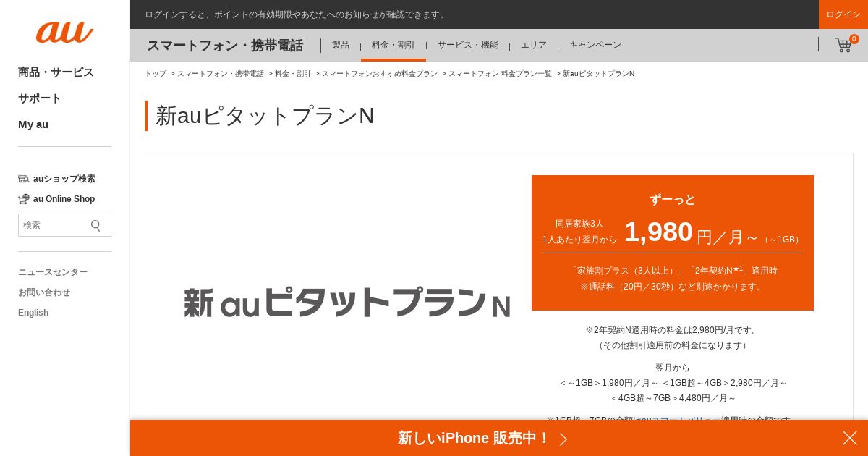
Task: Click the arrow on the iPhone banner
Action: tap(563, 439)
